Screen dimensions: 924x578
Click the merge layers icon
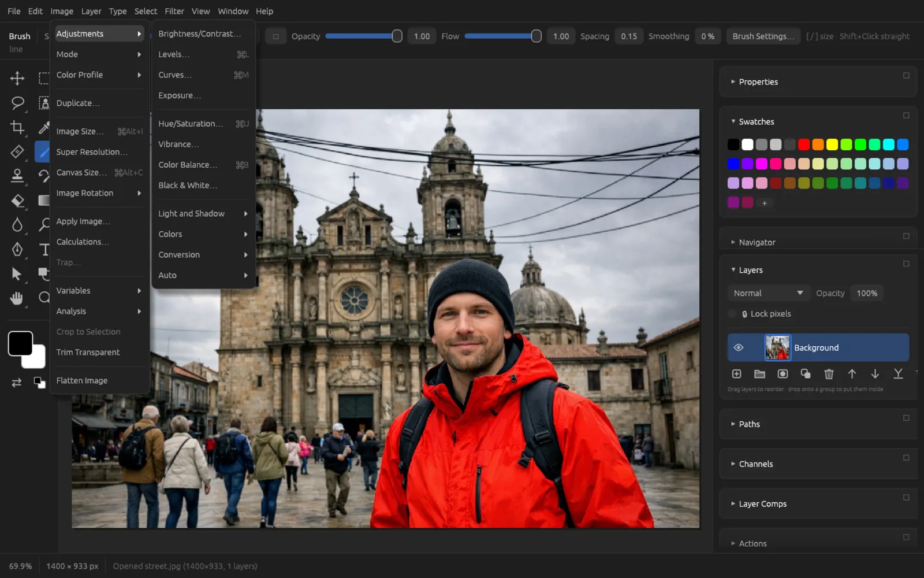(x=898, y=374)
